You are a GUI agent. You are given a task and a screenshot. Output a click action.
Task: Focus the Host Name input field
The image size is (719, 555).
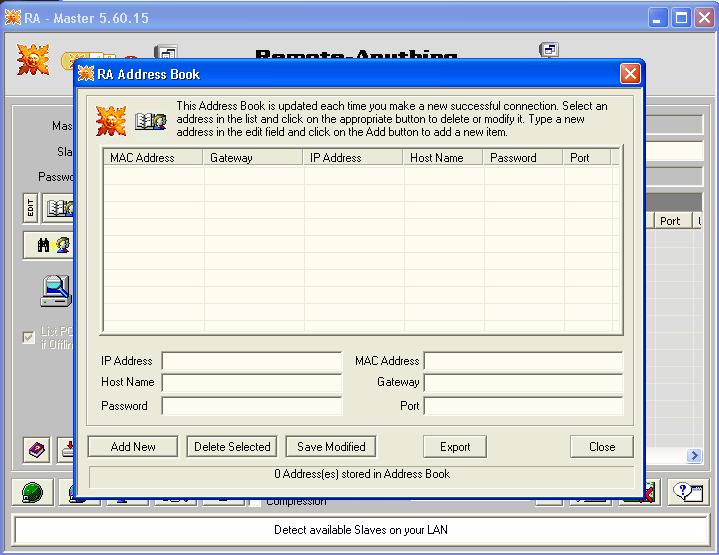(252, 382)
